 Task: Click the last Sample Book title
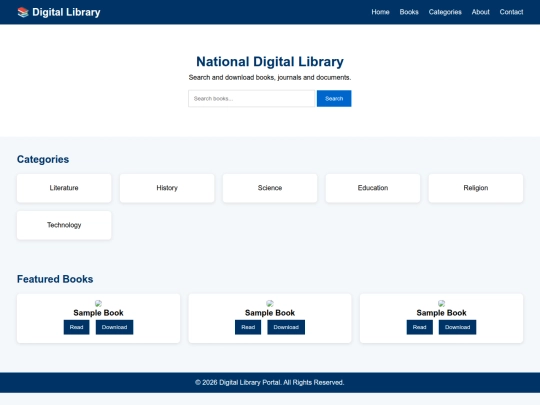[442, 313]
